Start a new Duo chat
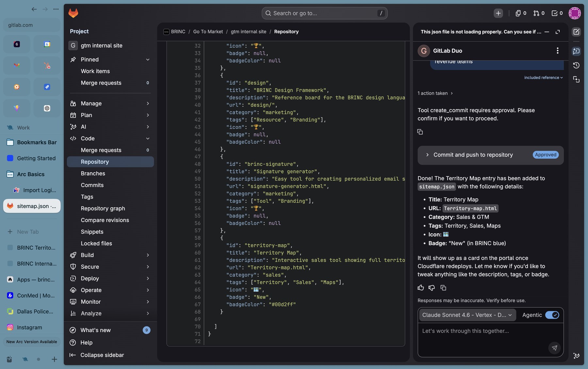The width and height of the screenshot is (588, 369). click(576, 32)
